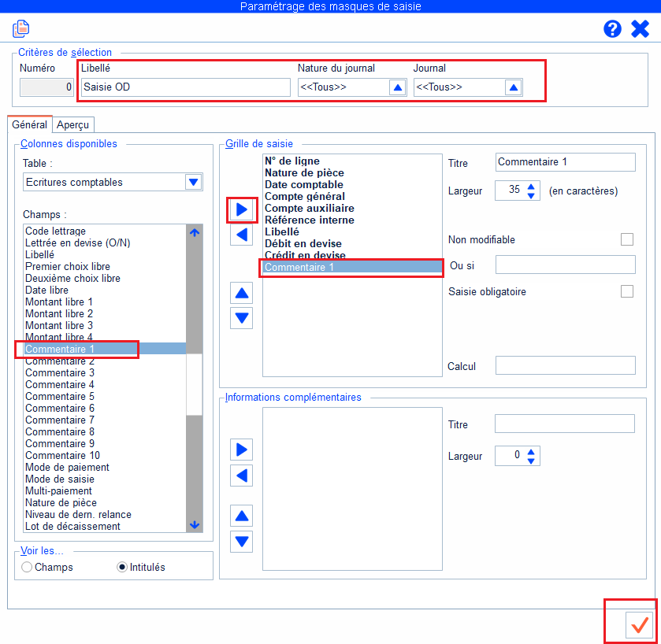Click the copy document icon at top left
661x644 pixels.
(x=20, y=29)
